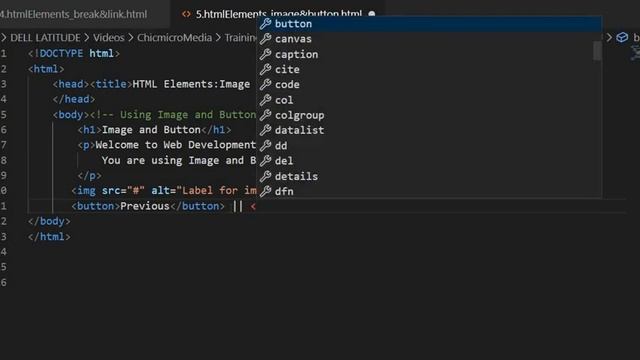
Task: Open the 'Videos' breadcrumb folder
Action: coord(109,38)
